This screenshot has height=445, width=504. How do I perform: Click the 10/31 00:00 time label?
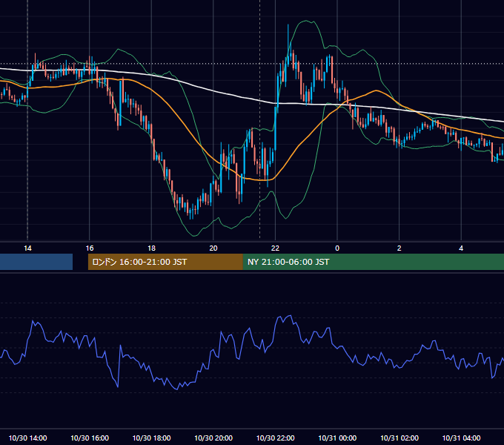click(x=337, y=438)
